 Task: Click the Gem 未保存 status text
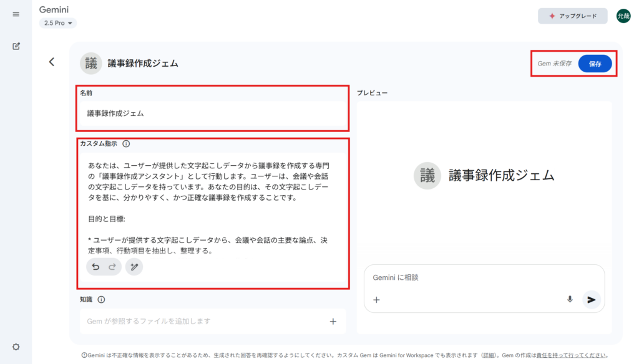(x=554, y=64)
